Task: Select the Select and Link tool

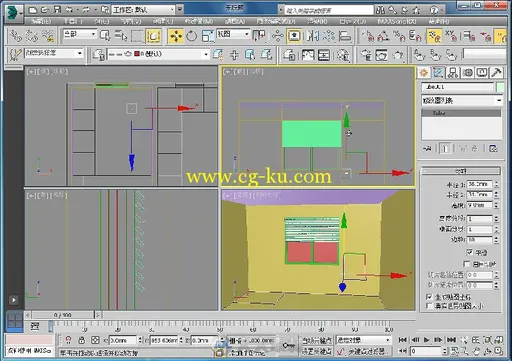Action: coord(15,36)
